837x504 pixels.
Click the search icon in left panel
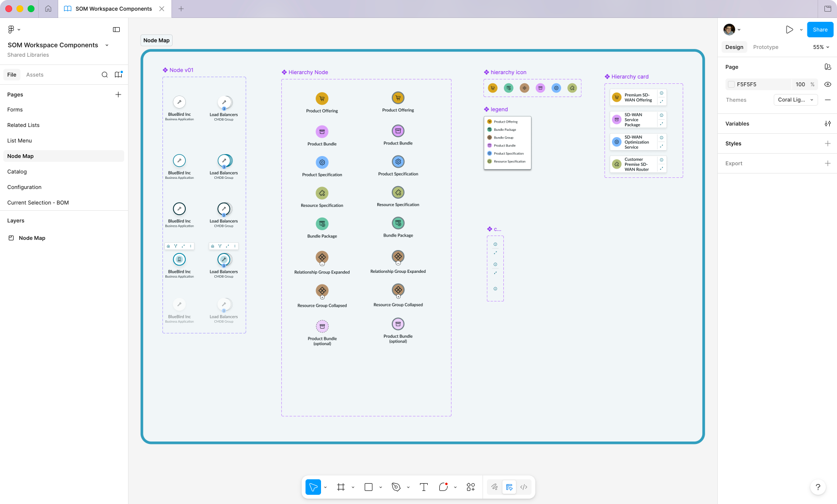click(x=105, y=75)
